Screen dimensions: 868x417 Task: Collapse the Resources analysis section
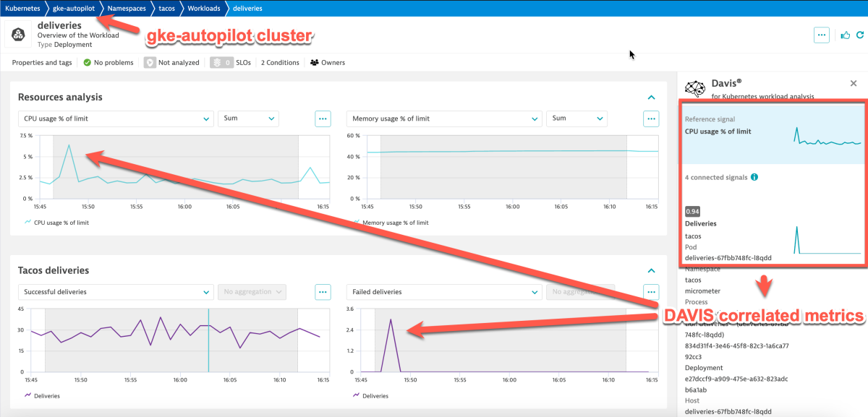(650, 97)
